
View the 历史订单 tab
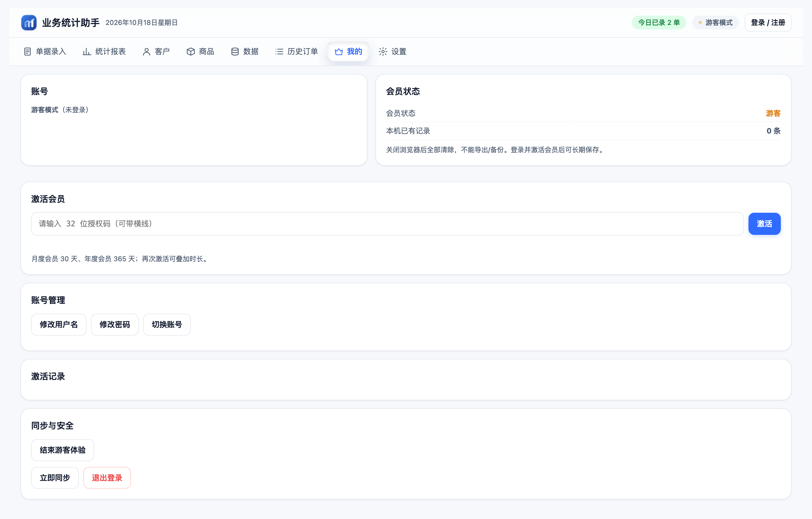coord(296,52)
